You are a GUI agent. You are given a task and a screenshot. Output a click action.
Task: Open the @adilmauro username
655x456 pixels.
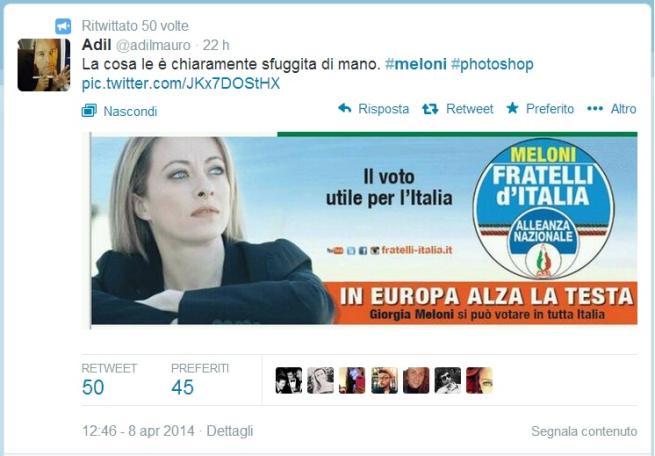(153, 45)
